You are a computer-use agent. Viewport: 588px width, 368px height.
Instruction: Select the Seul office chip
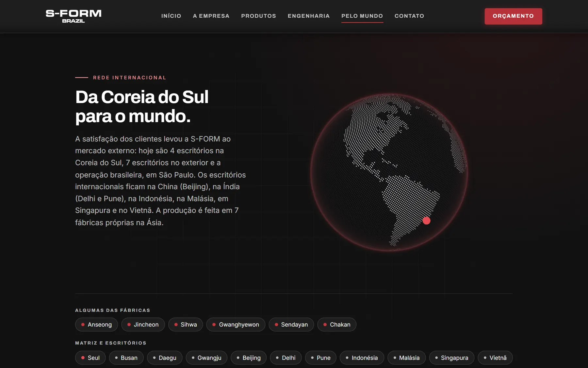[90, 358]
